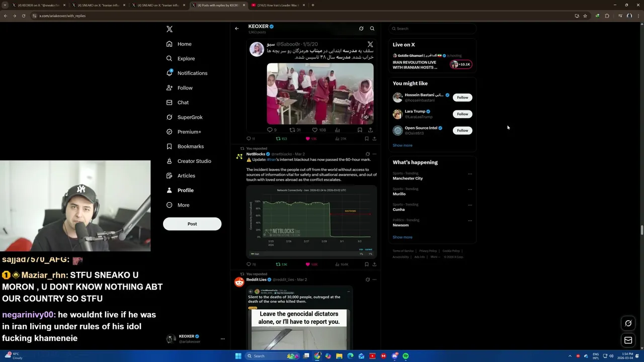Open SuperGrok from sidebar
644x362 pixels.
pyautogui.click(x=184, y=117)
